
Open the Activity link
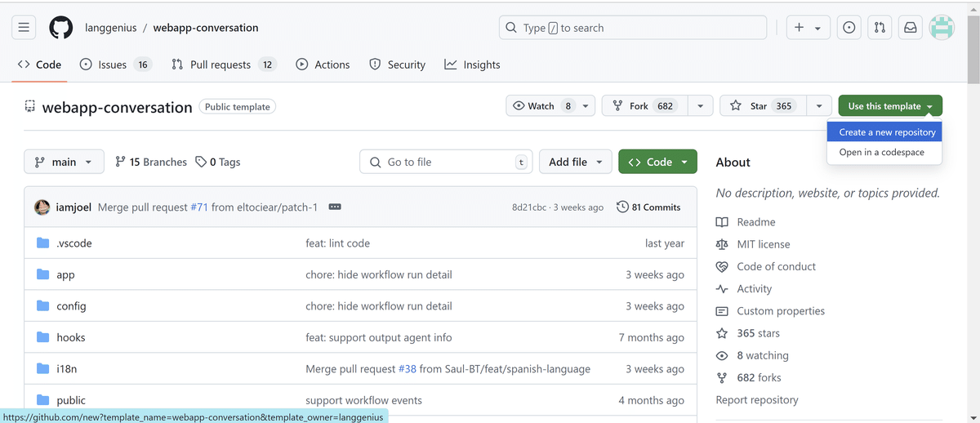[744, 288]
